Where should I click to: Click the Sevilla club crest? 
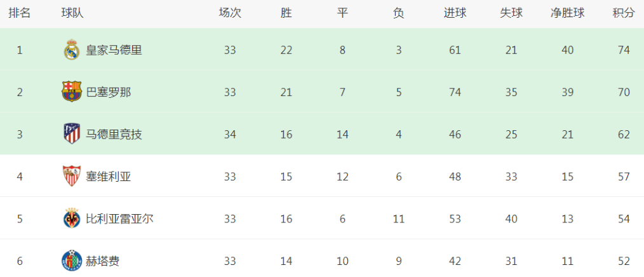tap(72, 176)
